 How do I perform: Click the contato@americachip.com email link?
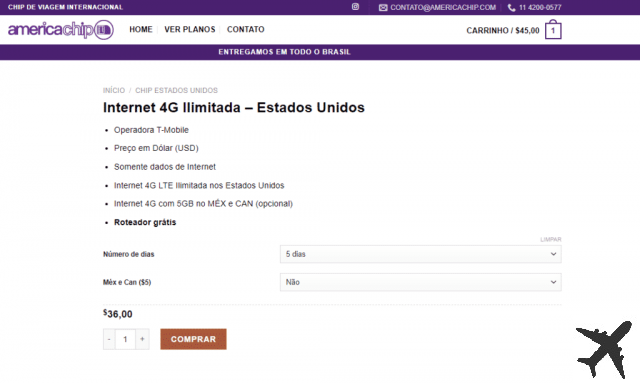click(443, 7)
